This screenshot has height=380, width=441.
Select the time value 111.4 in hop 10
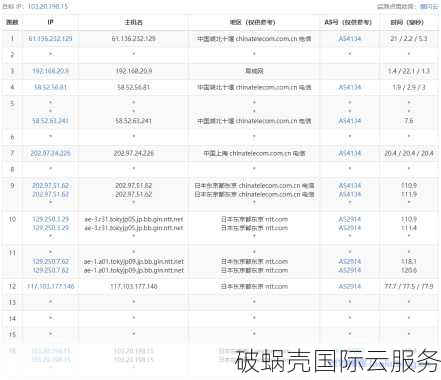click(x=409, y=228)
